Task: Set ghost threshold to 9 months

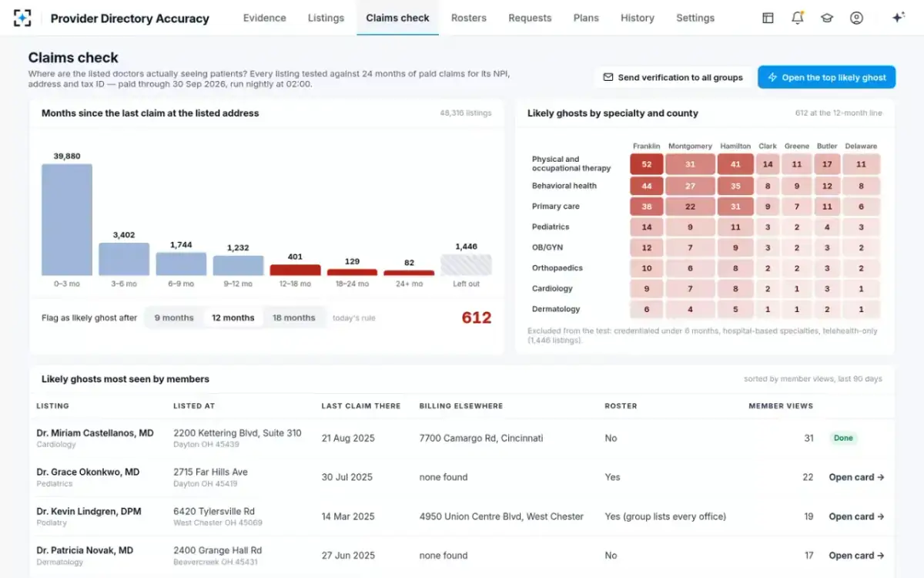Action: point(174,318)
